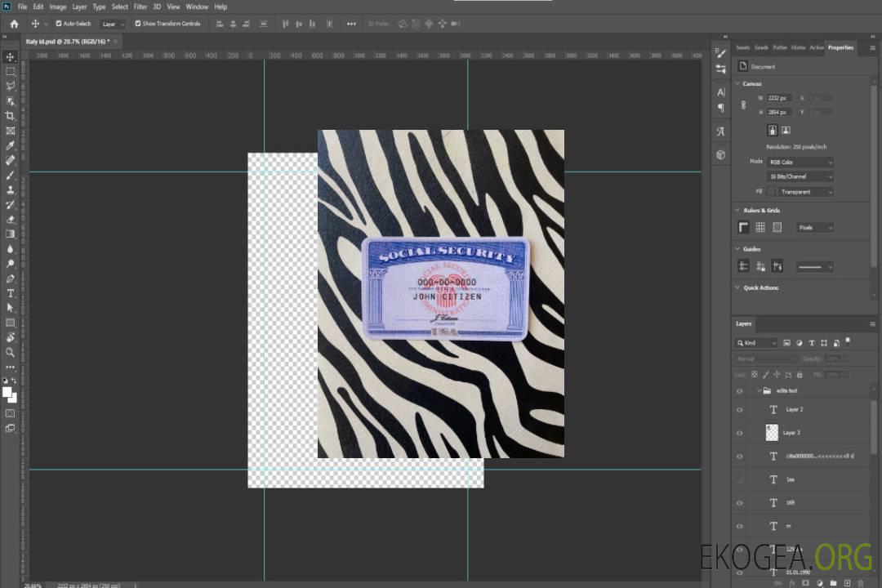Select the Horizontal Type tool
This screenshot has height=588, width=882.
[10, 293]
